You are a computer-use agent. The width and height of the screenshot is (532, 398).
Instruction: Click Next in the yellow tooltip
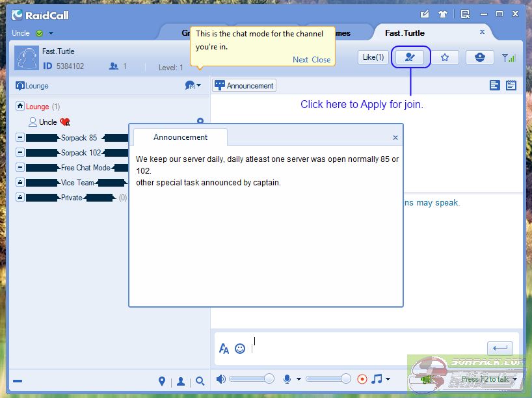300,60
